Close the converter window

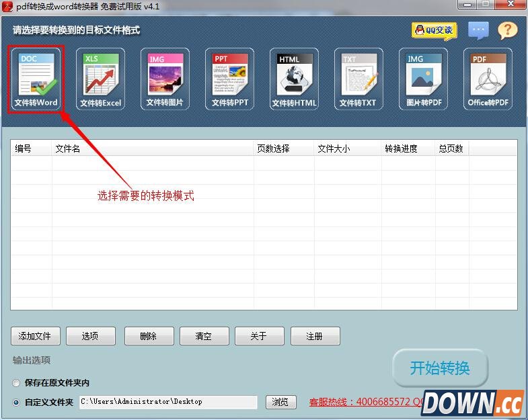[x=510, y=5]
